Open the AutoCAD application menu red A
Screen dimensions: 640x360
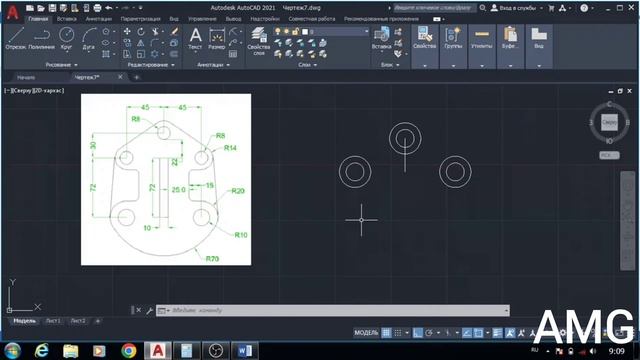coord(13,12)
